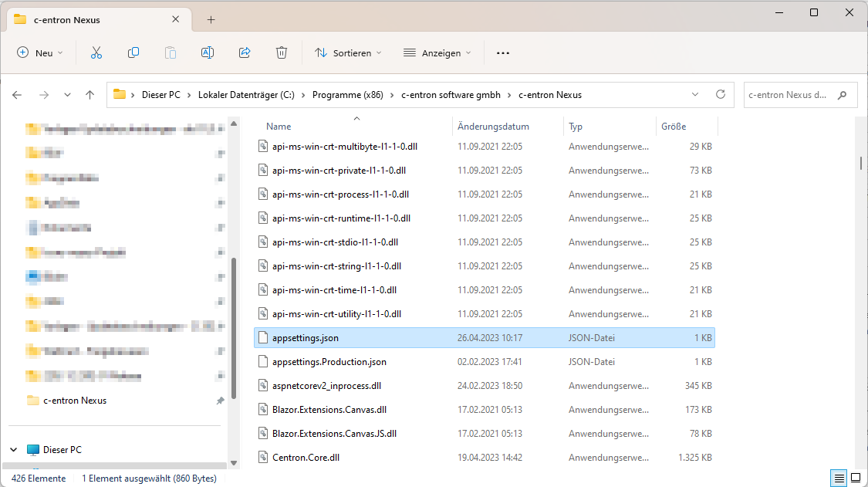Click the Share icon in toolbar
868x487 pixels.
245,52
